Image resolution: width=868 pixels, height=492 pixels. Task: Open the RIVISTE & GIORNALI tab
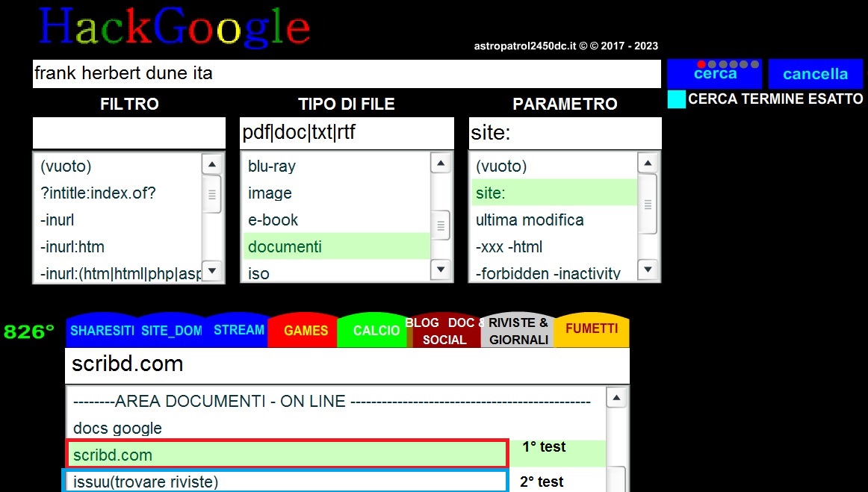[518, 331]
